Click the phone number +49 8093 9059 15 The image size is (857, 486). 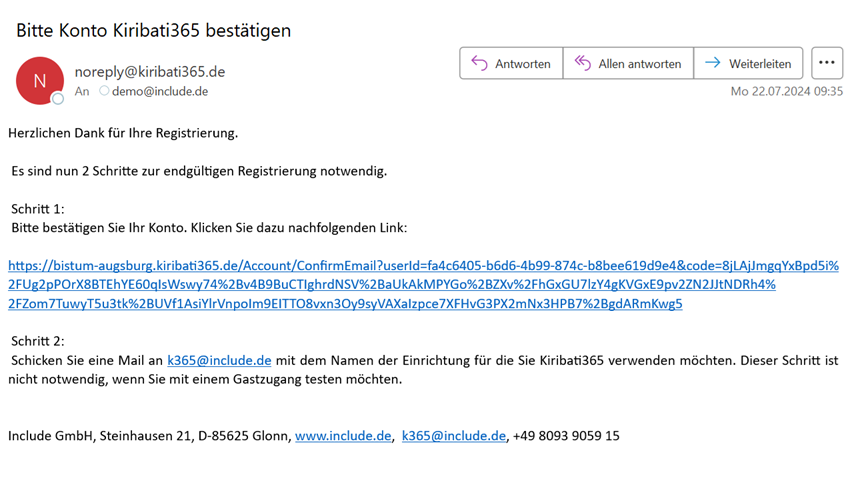(566, 436)
